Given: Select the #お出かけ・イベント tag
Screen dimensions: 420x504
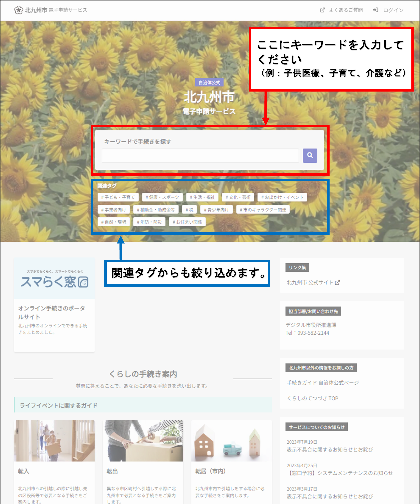Looking at the screenshot, I should pyautogui.click(x=282, y=197).
